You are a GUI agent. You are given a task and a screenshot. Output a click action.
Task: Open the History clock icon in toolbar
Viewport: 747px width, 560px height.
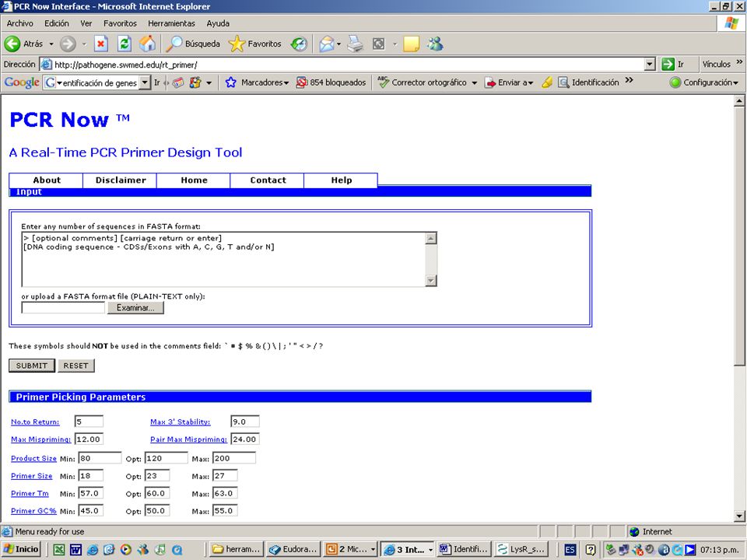coord(299,44)
